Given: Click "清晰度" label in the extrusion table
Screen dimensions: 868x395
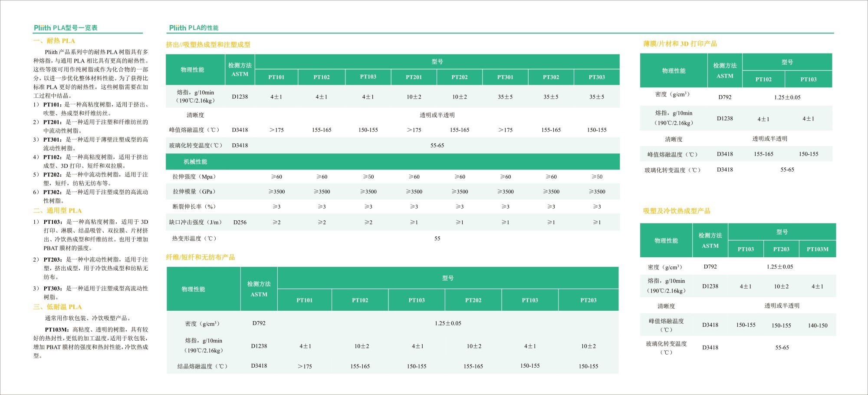Looking at the screenshot, I should click(195, 115).
